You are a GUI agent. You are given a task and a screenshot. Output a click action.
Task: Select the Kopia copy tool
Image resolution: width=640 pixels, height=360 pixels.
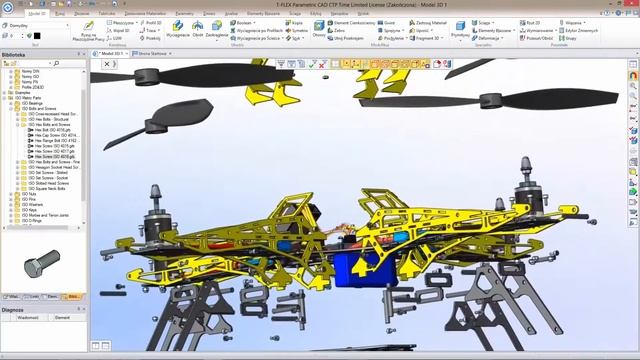pos(294,23)
